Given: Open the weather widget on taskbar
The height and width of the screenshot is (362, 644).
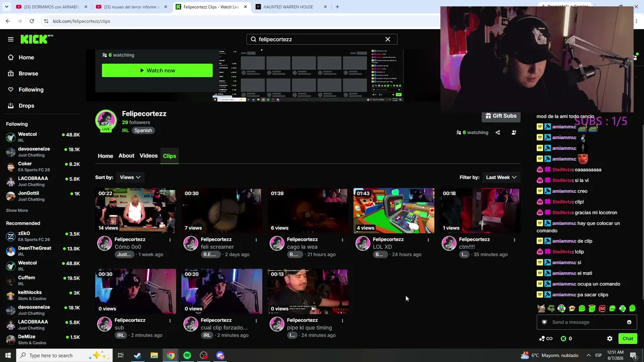Looking at the screenshot, I should pyautogui.click(x=549, y=355).
